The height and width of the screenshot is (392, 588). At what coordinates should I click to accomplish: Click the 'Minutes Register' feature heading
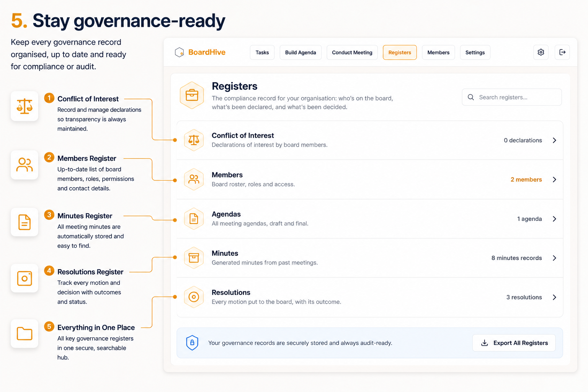tap(85, 216)
